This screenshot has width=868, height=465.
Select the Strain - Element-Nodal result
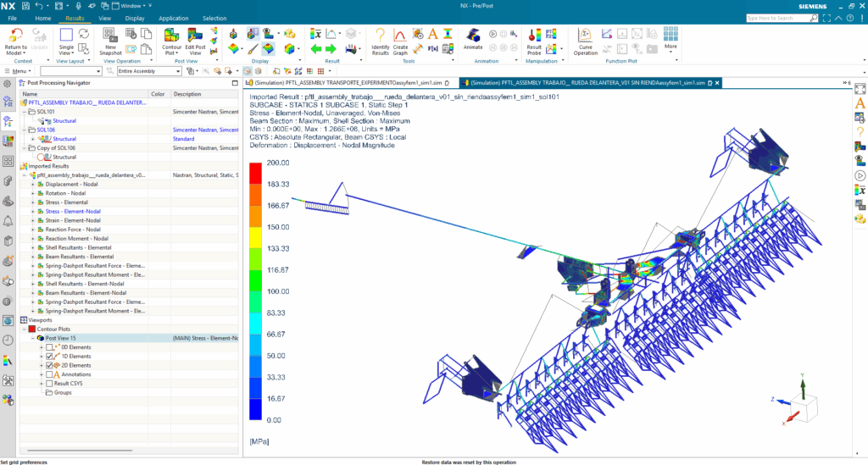click(73, 220)
